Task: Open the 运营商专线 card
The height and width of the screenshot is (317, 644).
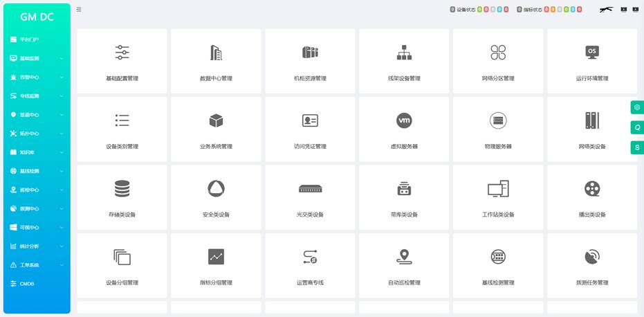Action: (310, 266)
